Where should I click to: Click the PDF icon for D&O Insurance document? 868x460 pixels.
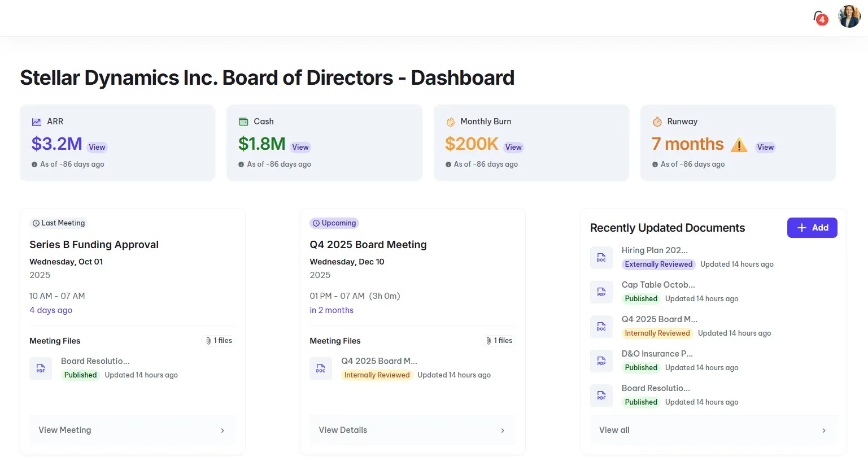click(601, 361)
